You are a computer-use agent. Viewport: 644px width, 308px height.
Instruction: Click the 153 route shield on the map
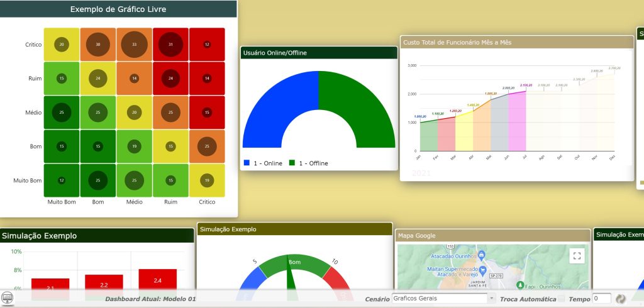tap(450, 246)
